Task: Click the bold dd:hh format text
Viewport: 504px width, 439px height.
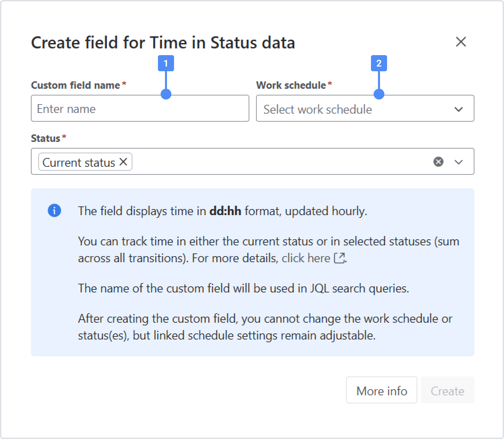Action: pyautogui.click(x=225, y=211)
